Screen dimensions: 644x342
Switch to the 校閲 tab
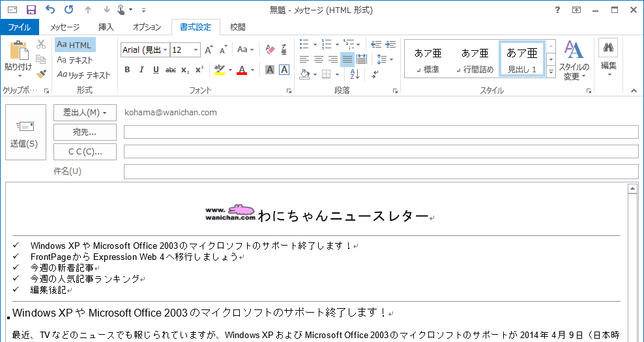[238, 27]
